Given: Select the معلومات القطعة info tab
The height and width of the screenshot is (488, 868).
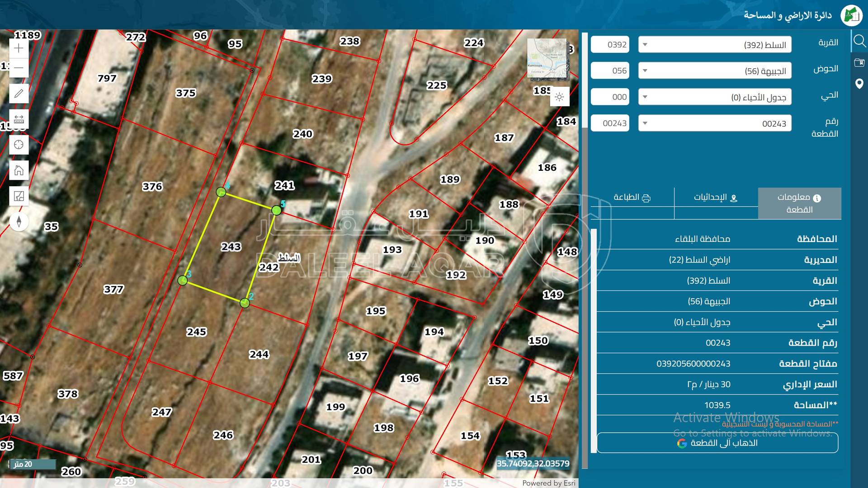Looking at the screenshot, I should 799,203.
